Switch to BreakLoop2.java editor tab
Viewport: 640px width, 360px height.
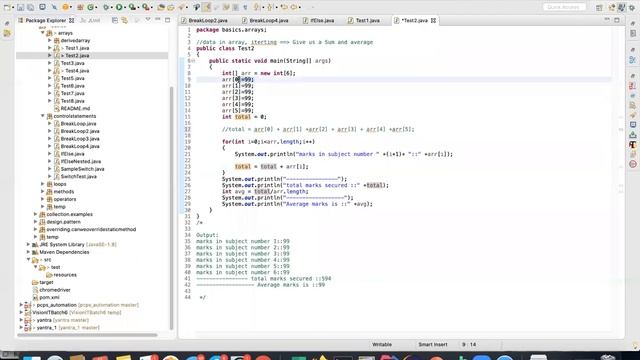tap(204, 20)
